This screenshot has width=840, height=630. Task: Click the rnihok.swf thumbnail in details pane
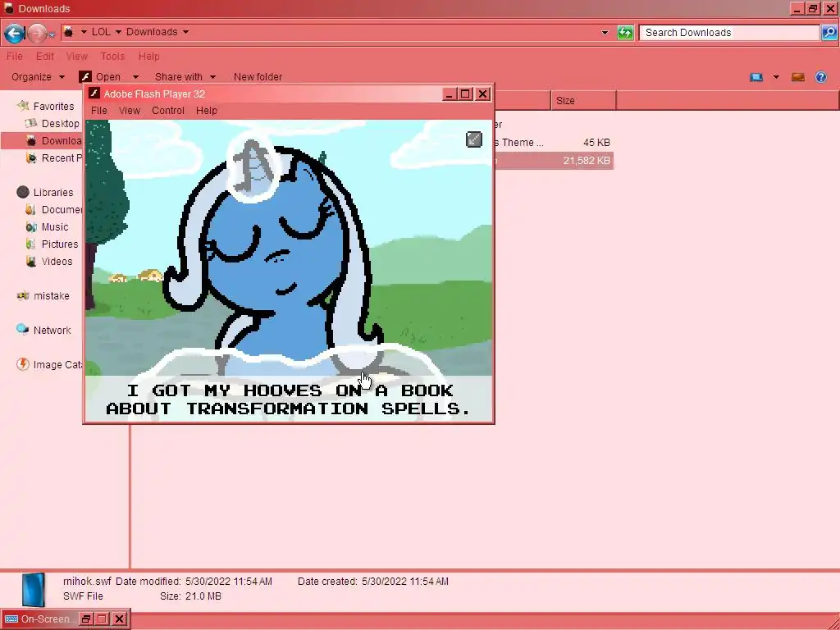[x=33, y=589]
